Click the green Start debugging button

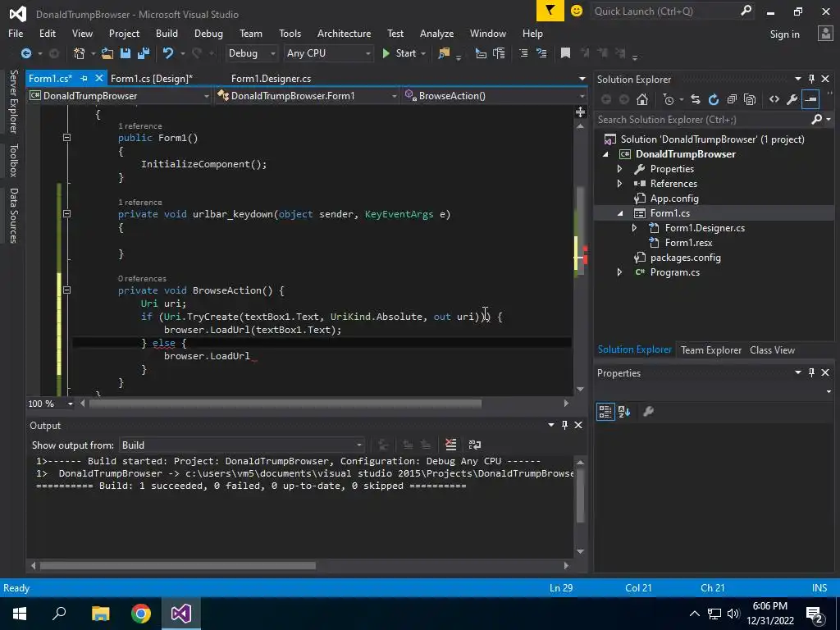(399, 53)
